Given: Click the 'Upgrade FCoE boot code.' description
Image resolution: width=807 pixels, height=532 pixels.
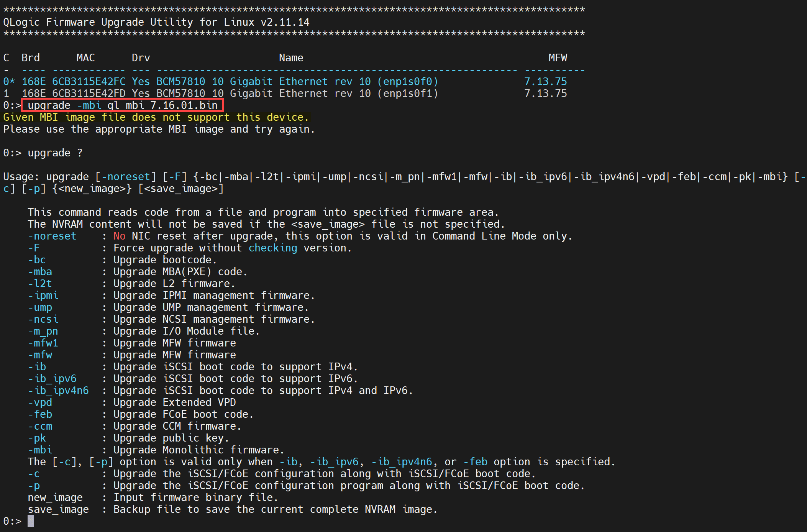Looking at the screenshot, I should coord(184,414).
